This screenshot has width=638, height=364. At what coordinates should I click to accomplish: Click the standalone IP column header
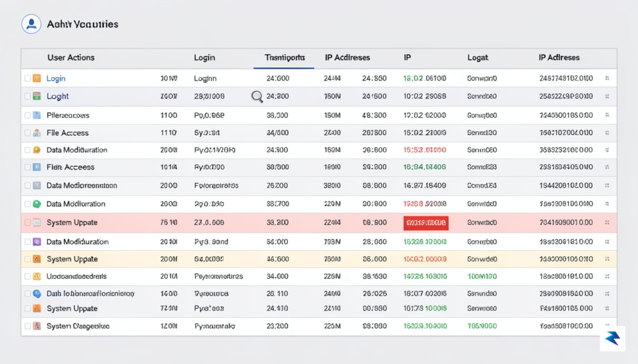tap(407, 58)
